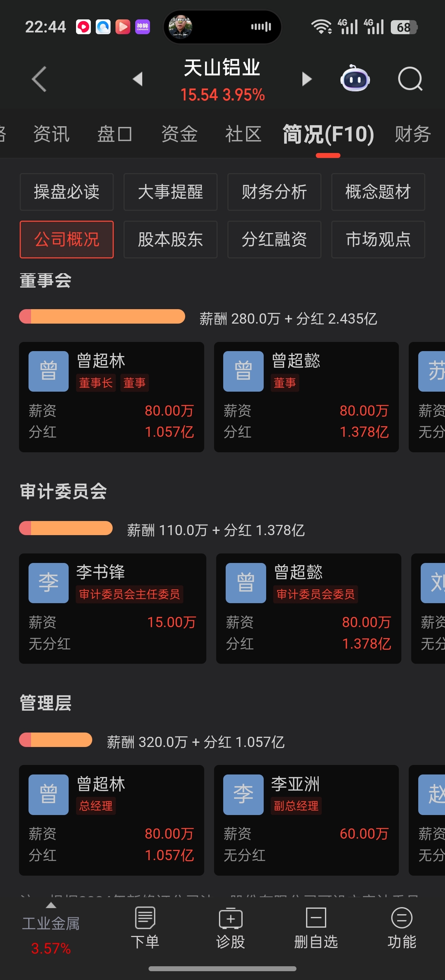Expand the 工业金属 sector panel
Viewport: 445px width, 980px height.
pos(51,927)
